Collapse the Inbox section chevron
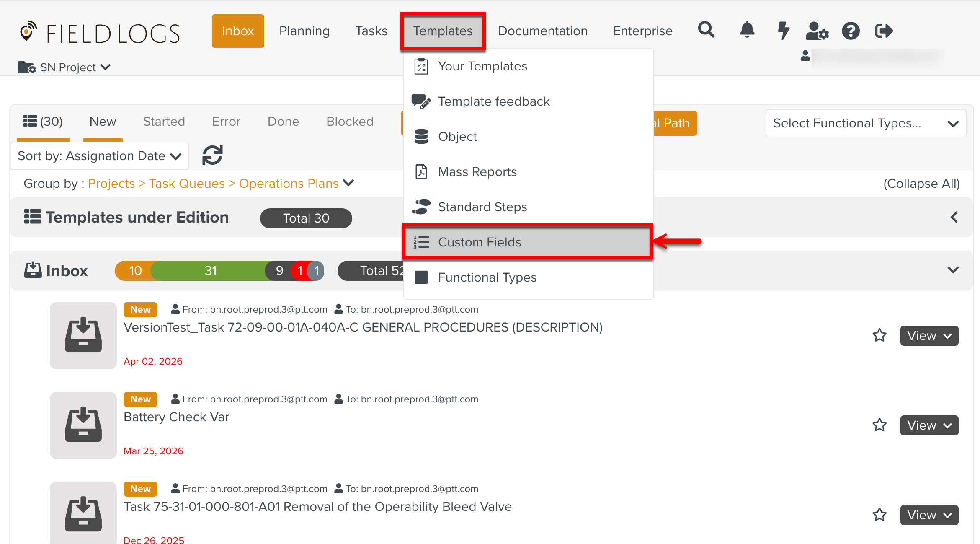 [x=953, y=270]
